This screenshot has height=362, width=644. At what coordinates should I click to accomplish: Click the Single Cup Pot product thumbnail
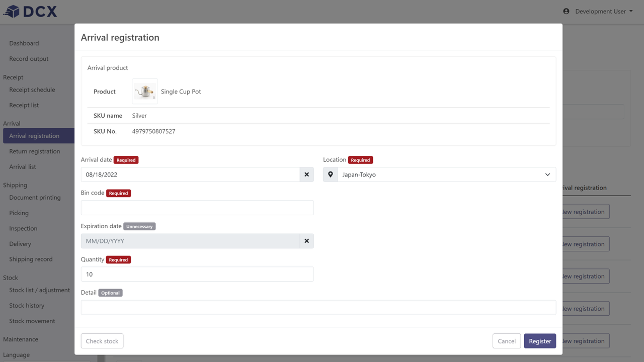144,91
